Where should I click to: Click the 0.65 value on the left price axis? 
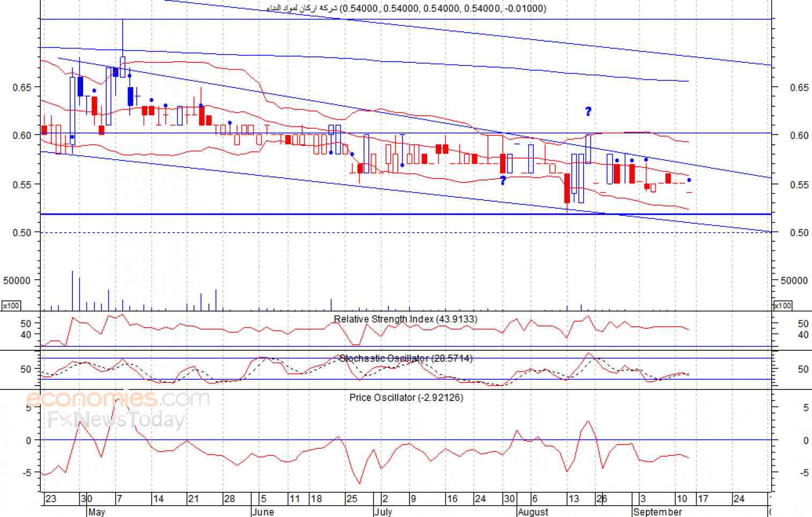(22, 87)
